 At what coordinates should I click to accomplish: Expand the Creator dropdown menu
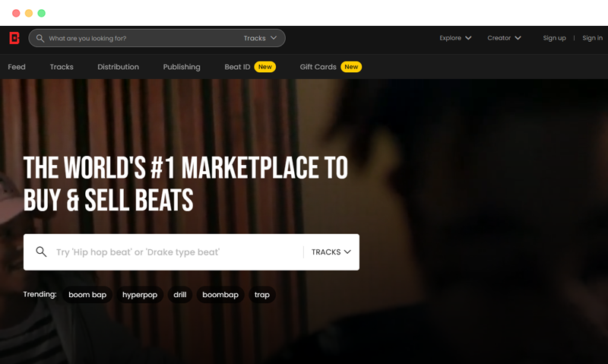click(504, 38)
